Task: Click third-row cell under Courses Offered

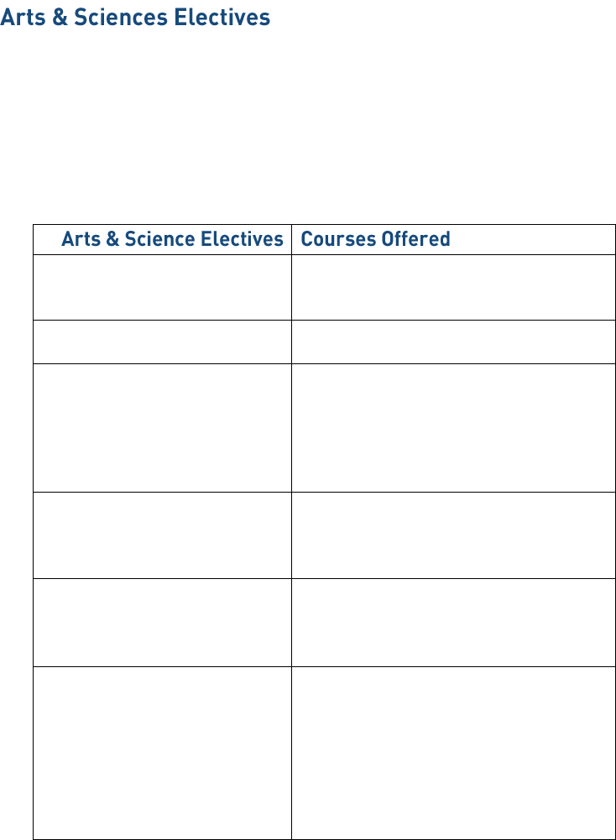Action: click(453, 427)
